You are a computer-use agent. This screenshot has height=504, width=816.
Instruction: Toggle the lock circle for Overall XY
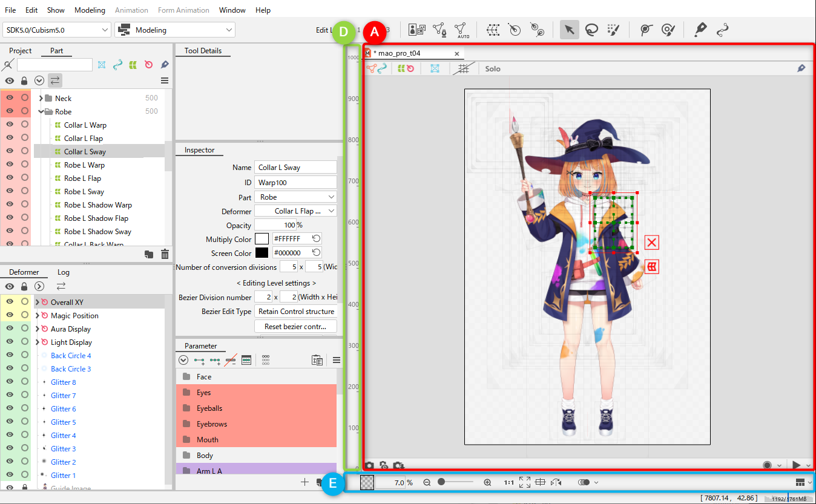tap(25, 302)
